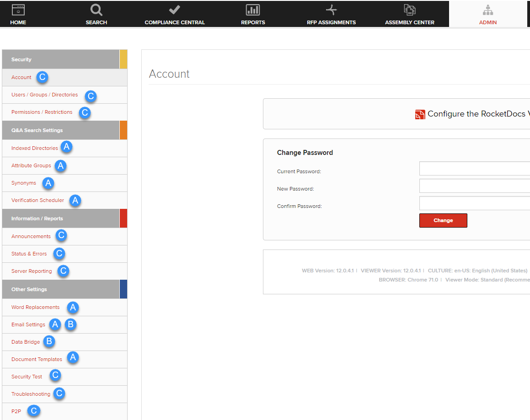Open Status & Errors page
This screenshot has height=420, width=530.
coord(29,254)
